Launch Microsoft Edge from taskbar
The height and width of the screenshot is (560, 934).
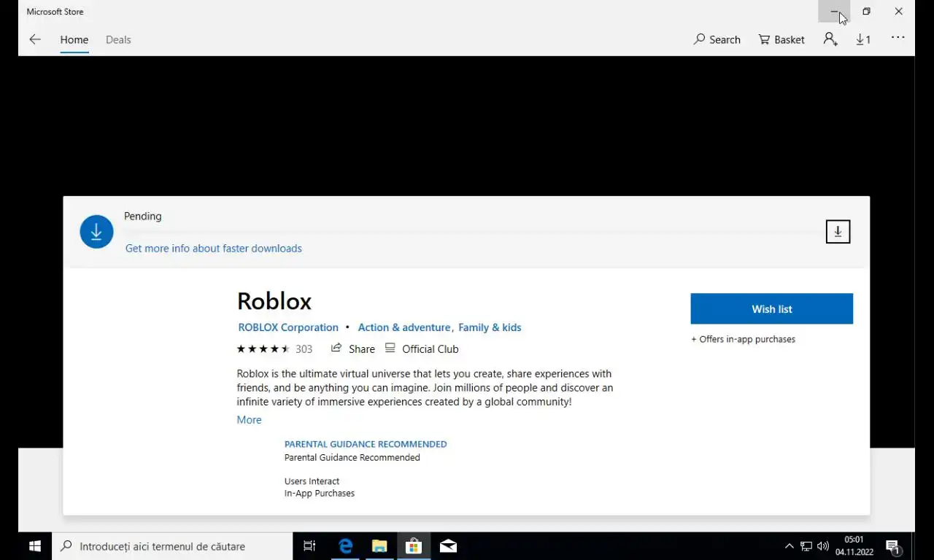click(345, 546)
